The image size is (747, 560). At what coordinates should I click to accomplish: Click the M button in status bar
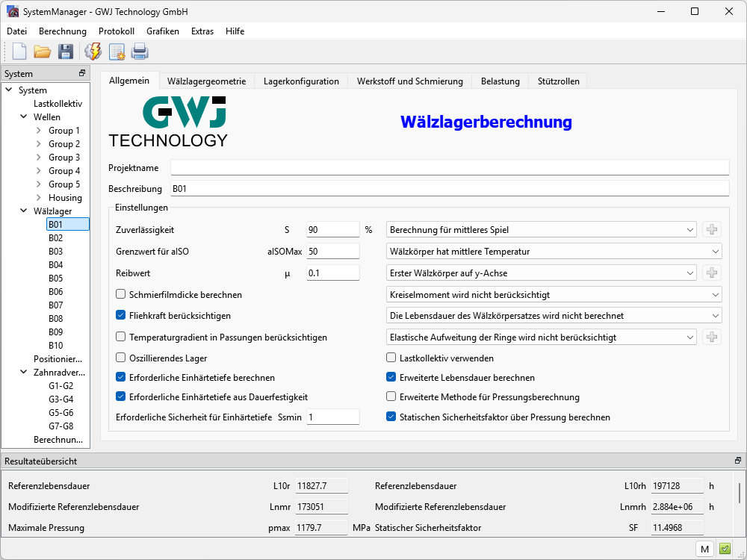704,549
